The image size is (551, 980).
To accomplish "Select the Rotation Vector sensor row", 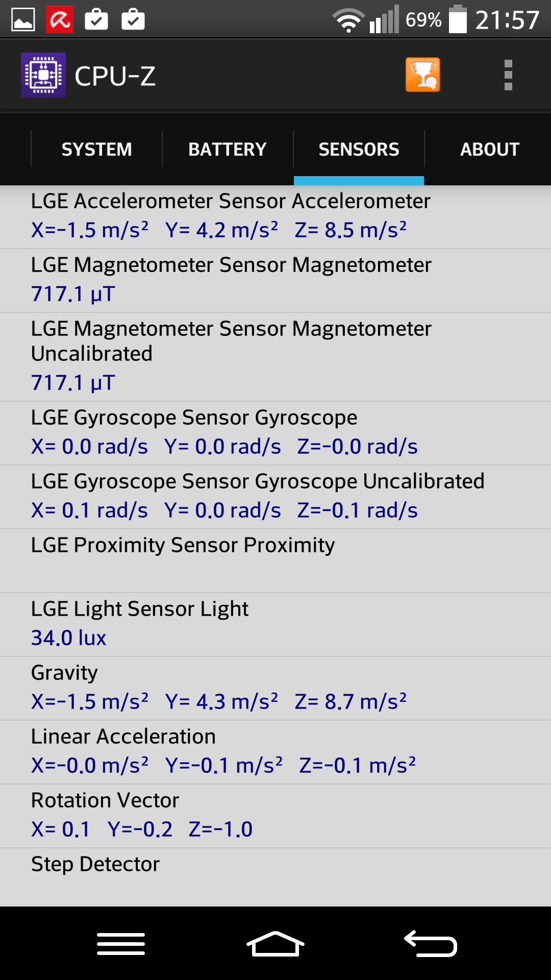I will pyautogui.click(x=275, y=815).
